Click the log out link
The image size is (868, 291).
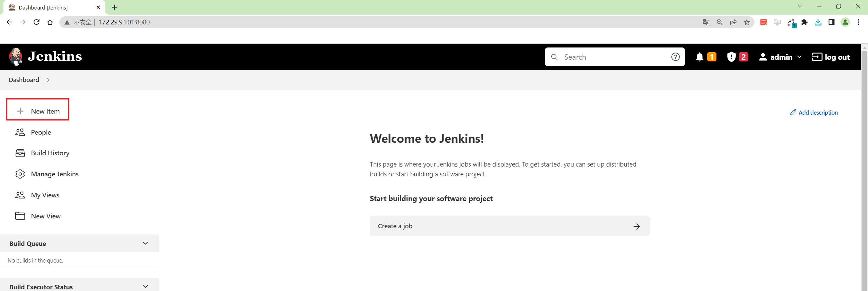pyautogui.click(x=831, y=57)
